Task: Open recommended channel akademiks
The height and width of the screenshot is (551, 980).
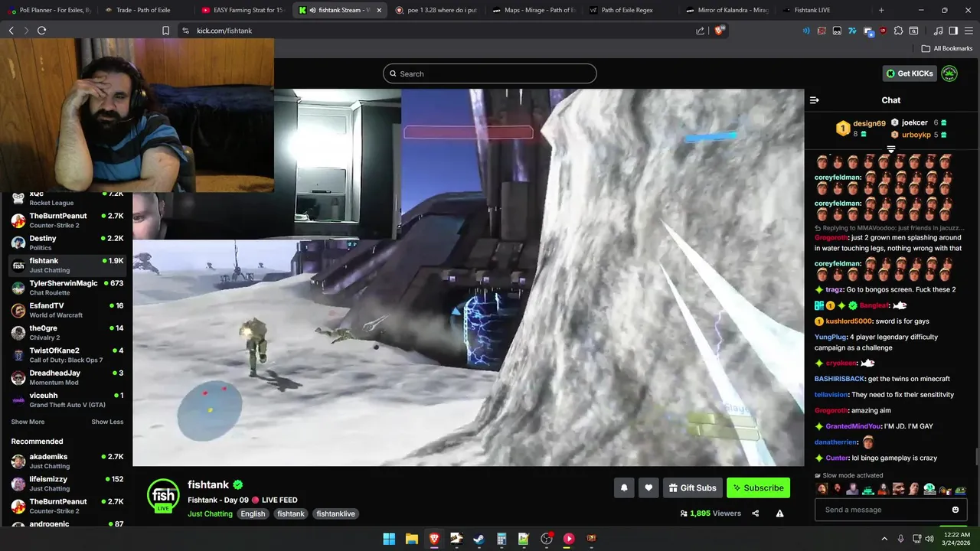Action: tap(67, 461)
